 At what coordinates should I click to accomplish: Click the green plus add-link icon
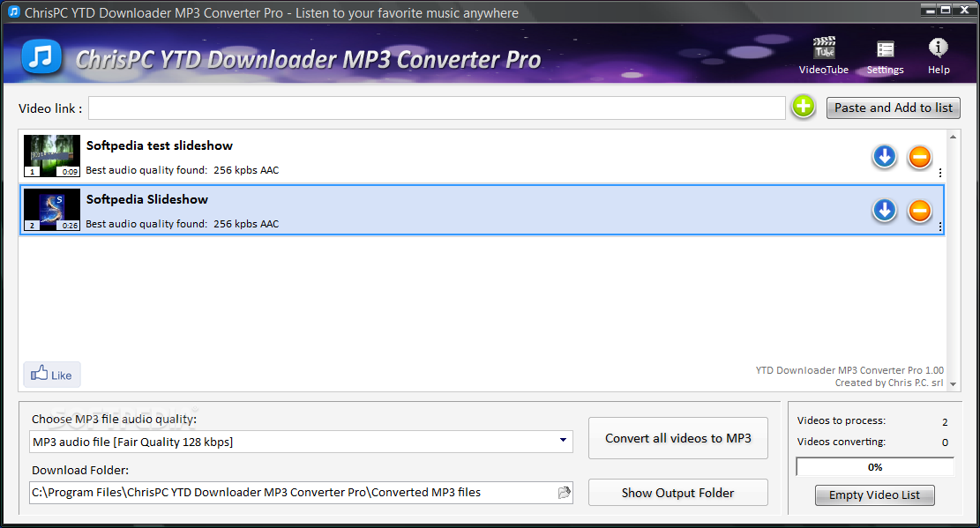(803, 107)
